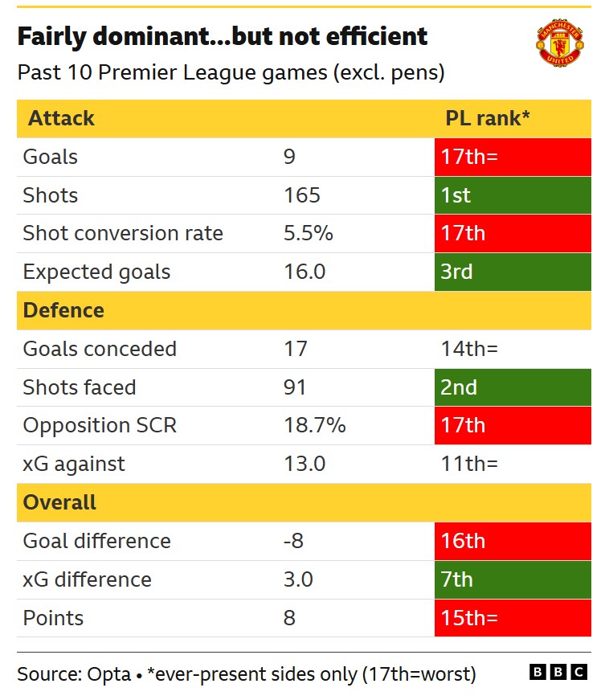Image resolution: width=605 pixels, height=700 pixels.
Task: Click the BBC logo
Action: click(x=558, y=673)
